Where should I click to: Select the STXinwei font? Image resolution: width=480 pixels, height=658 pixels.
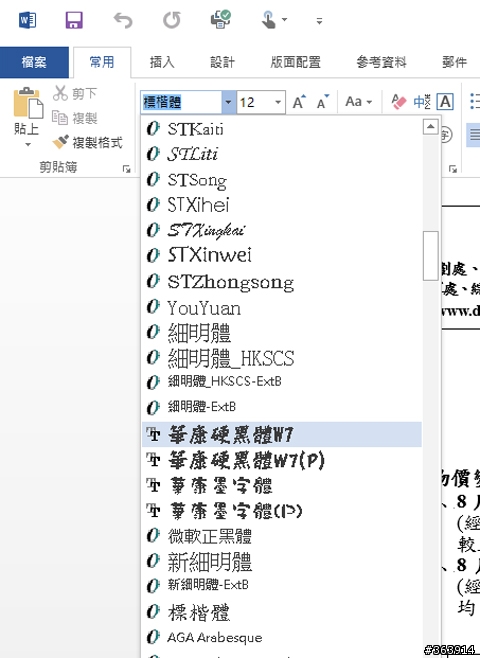tap(282, 255)
